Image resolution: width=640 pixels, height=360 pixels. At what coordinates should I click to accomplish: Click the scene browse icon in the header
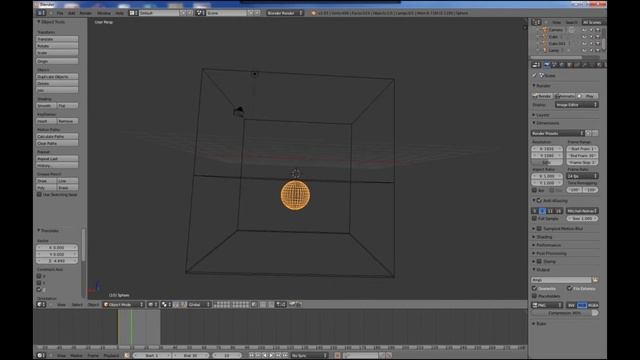coord(200,13)
